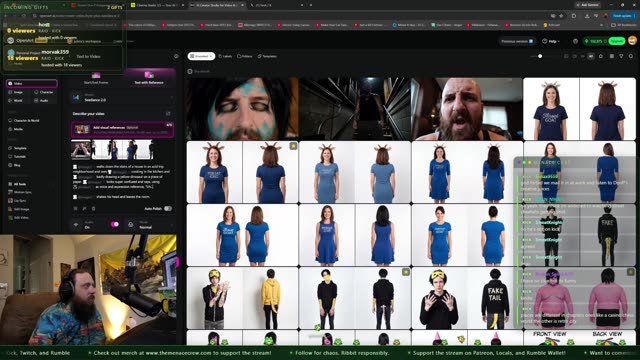The width and height of the screenshot is (640, 360).
Task: Open the Grouped view dropdown
Action: (x=201, y=56)
